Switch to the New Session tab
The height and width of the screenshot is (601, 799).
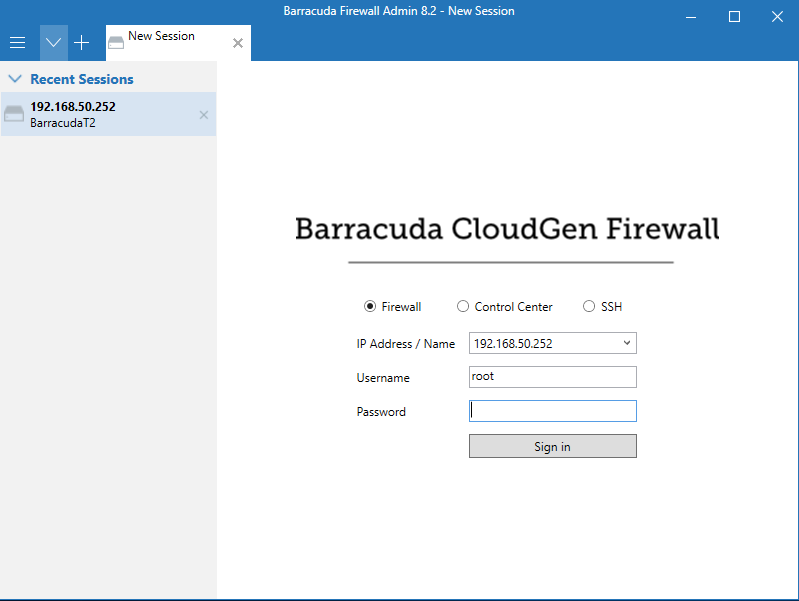(178, 43)
